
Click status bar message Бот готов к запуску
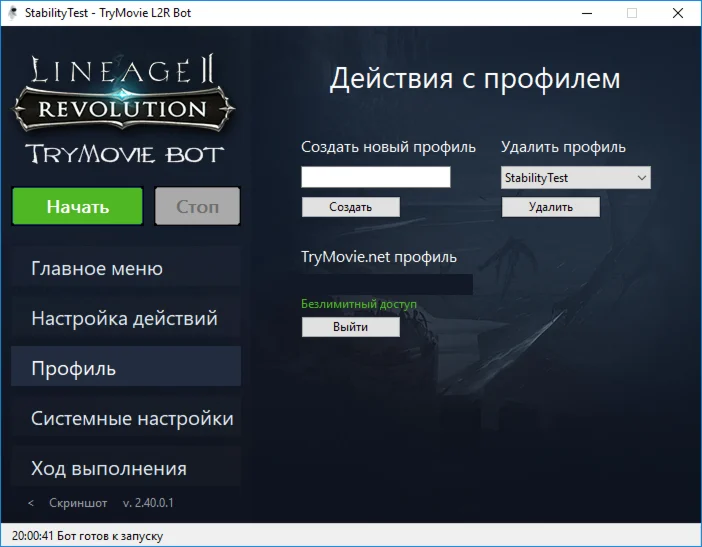[x=110, y=536]
